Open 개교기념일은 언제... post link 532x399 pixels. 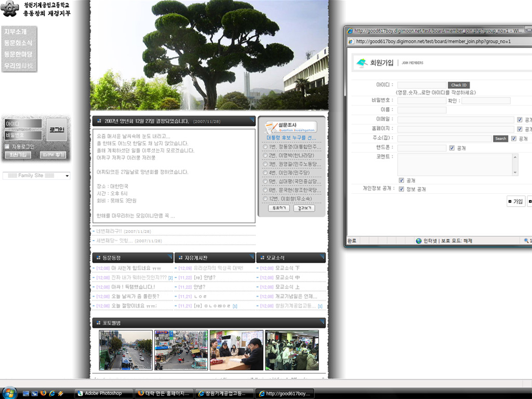pos(296,296)
